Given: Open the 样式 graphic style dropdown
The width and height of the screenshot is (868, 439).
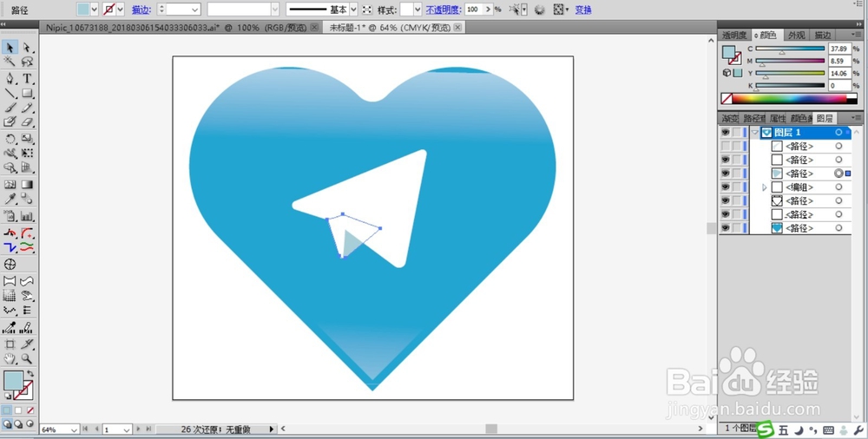Looking at the screenshot, I should pos(418,10).
